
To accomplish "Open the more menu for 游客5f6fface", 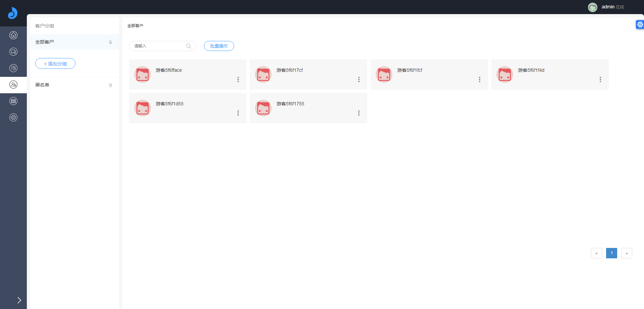I will (x=238, y=80).
